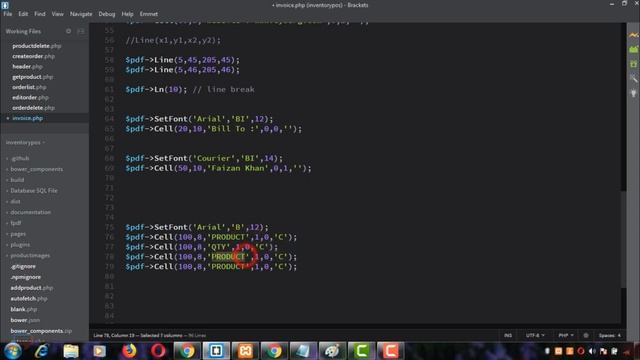This screenshot has height=360, width=640.
Task: Toggle INS insert mode in status bar
Action: (508, 335)
